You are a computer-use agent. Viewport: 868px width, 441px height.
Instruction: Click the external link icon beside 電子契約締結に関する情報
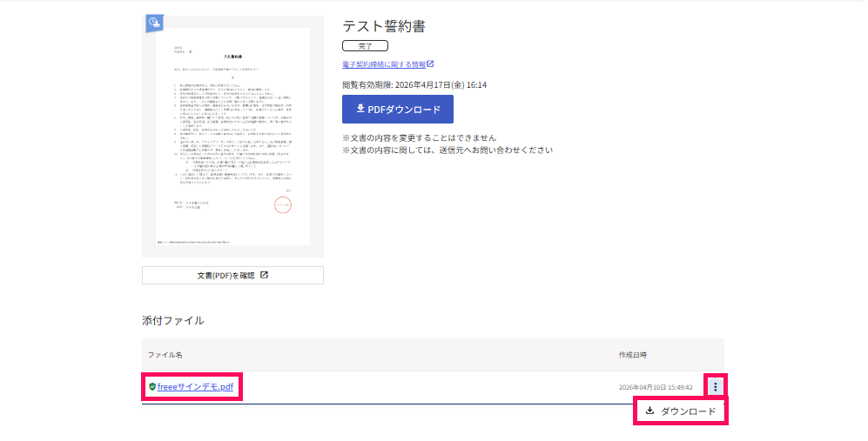tap(430, 64)
